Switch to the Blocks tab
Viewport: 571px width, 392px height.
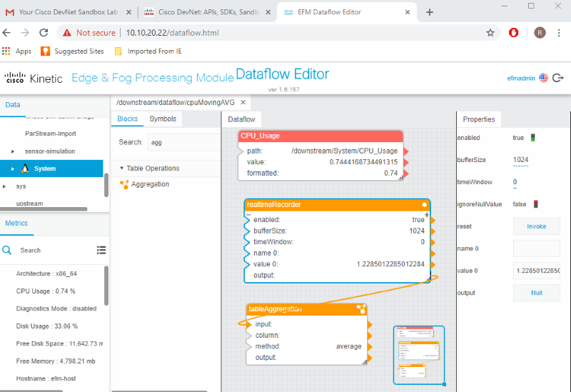pyautogui.click(x=128, y=119)
